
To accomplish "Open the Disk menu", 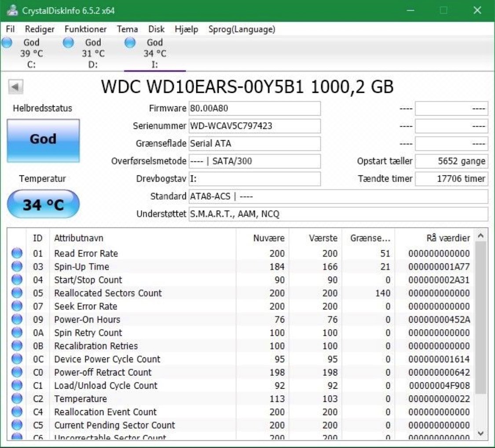I will 156,29.
